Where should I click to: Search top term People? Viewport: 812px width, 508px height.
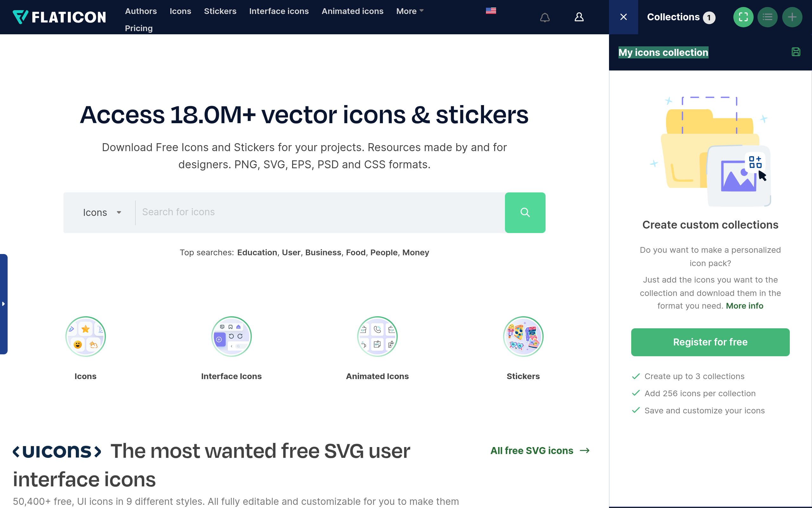pyautogui.click(x=384, y=252)
